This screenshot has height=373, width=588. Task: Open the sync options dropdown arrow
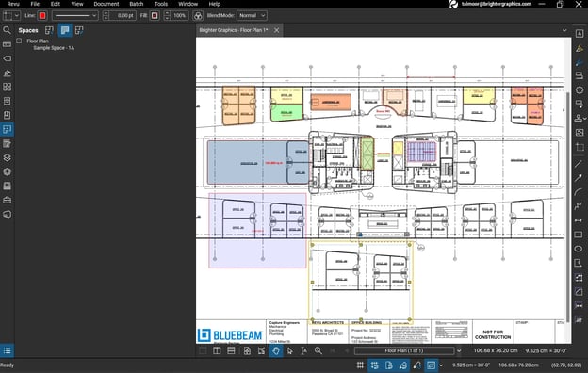(441, 365)
